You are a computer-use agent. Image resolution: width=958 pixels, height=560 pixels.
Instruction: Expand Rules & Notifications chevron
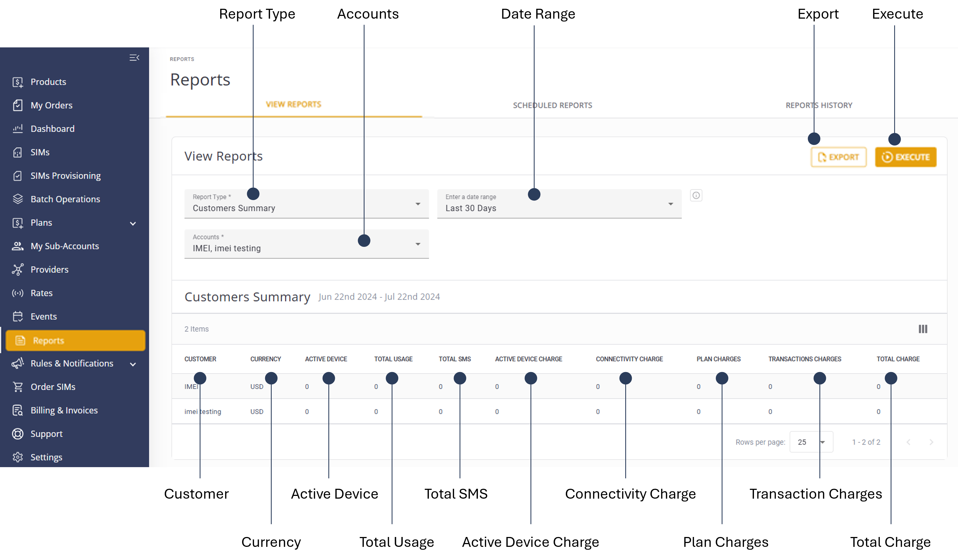pyautogui.click(x=133, y=364)
